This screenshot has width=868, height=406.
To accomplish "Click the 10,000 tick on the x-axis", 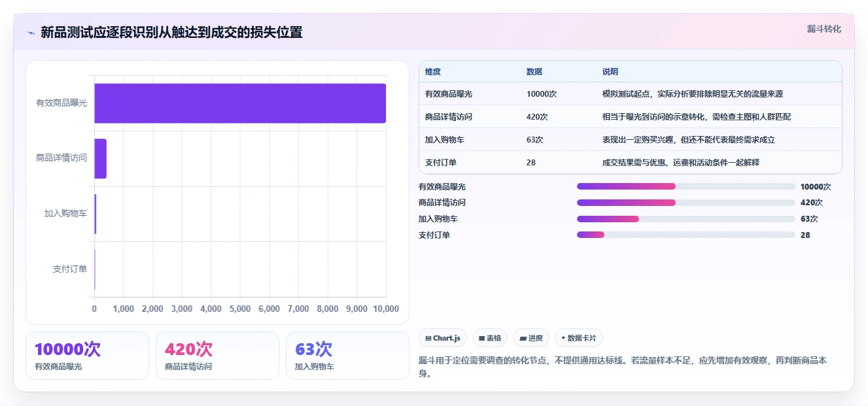I will [386, 309].
